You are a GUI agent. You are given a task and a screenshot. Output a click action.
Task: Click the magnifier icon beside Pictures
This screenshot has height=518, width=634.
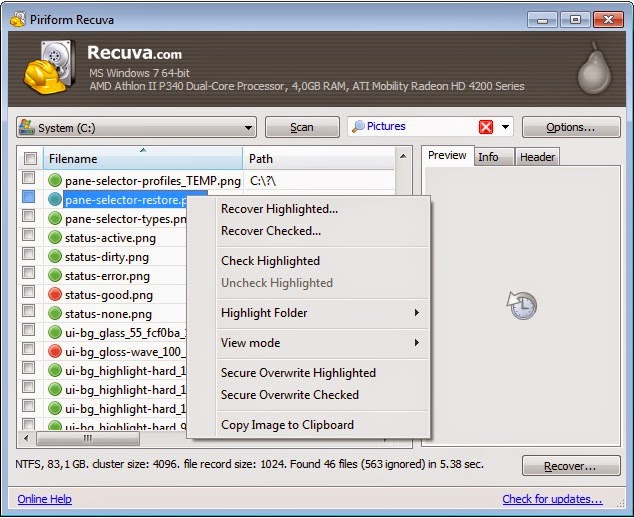click(358, 127)
